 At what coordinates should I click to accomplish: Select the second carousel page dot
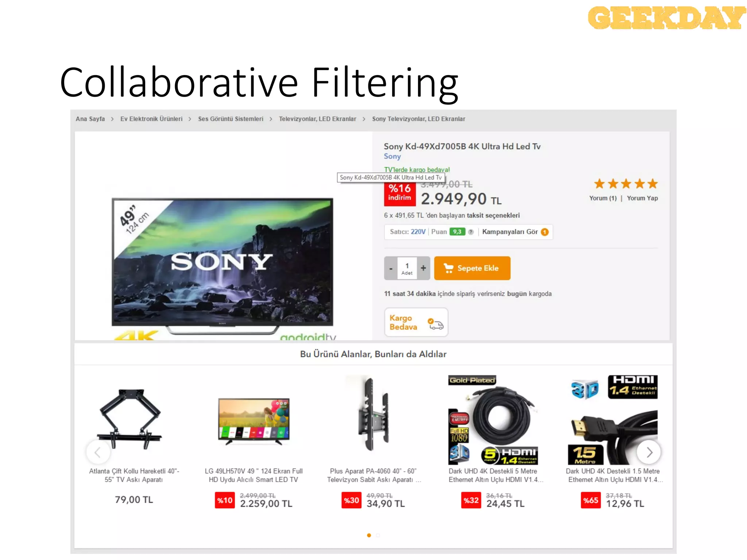click(x=378, y=535)
